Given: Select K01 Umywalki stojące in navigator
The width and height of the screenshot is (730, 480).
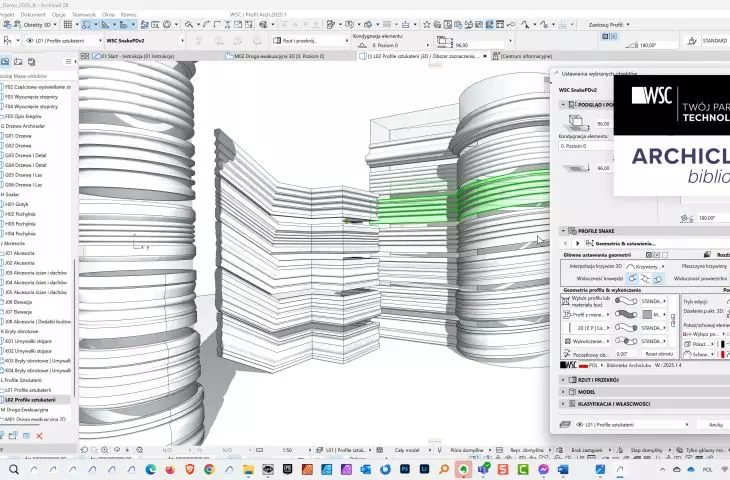Looking at the screenshot, I should pyautogui.click(x=28, y=341).
